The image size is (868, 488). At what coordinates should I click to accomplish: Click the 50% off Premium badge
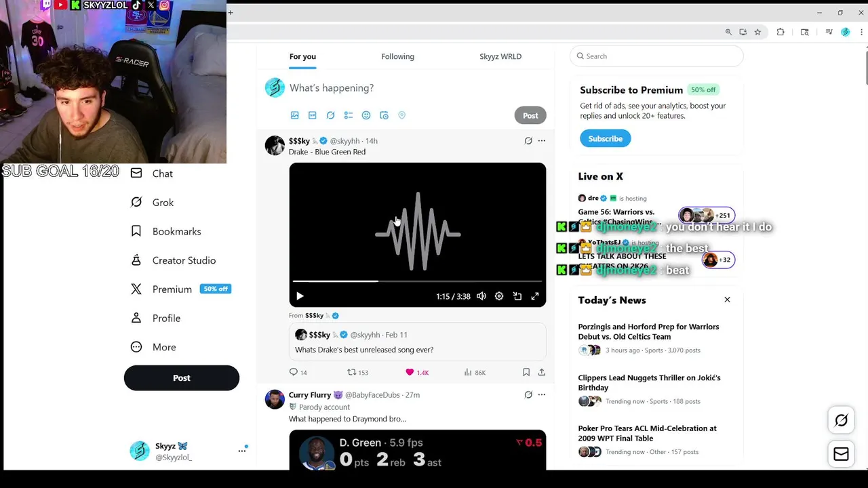(216, 289)
